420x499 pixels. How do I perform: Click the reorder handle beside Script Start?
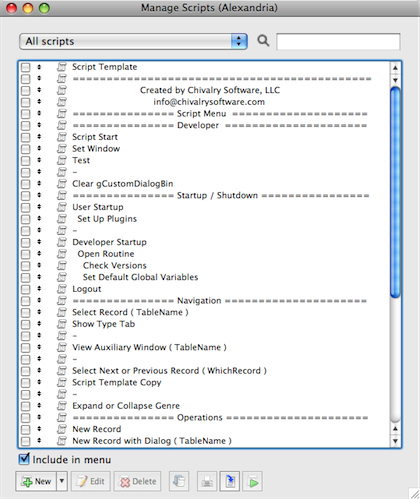coord(39,137)
